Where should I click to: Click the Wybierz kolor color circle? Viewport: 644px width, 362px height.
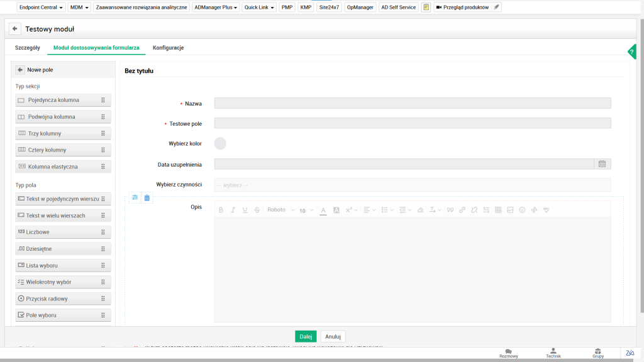(220, 143)
